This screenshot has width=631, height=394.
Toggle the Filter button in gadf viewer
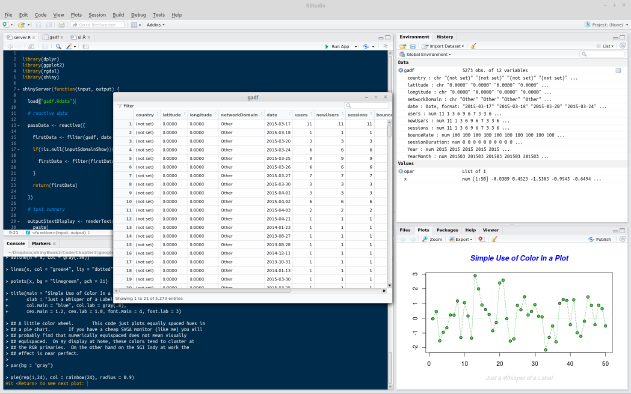click(x=126, y=106)
